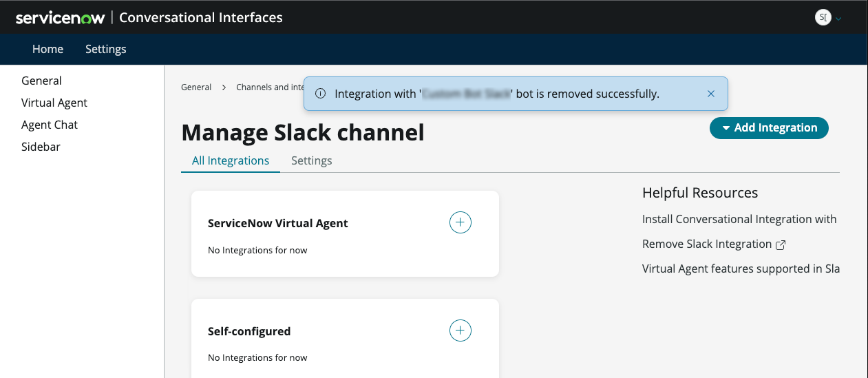
Task: Click the Self-configured card title
Action: click(249, 331)
